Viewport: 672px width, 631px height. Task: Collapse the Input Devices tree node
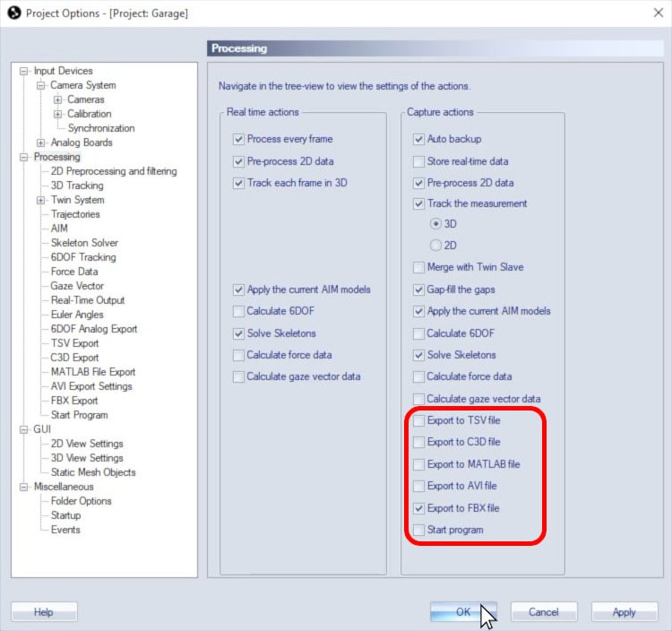pos(24,71)
